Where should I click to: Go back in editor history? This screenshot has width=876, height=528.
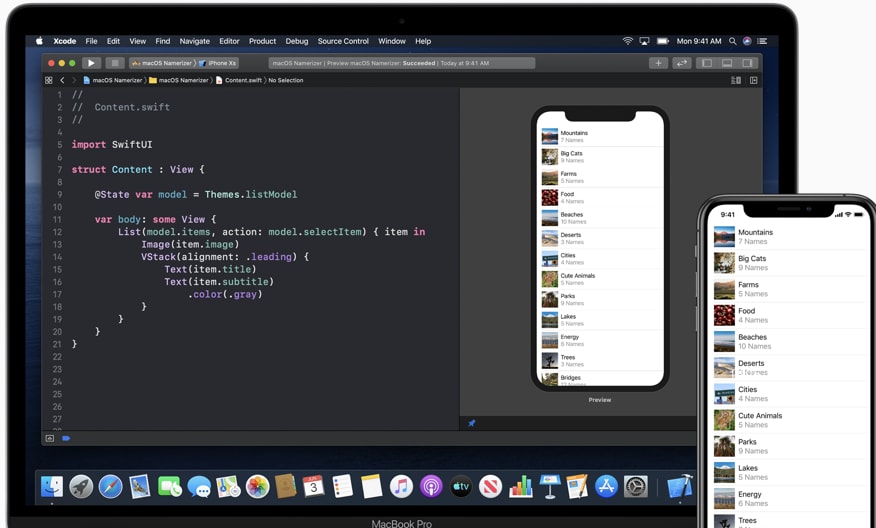click(62, 80)
